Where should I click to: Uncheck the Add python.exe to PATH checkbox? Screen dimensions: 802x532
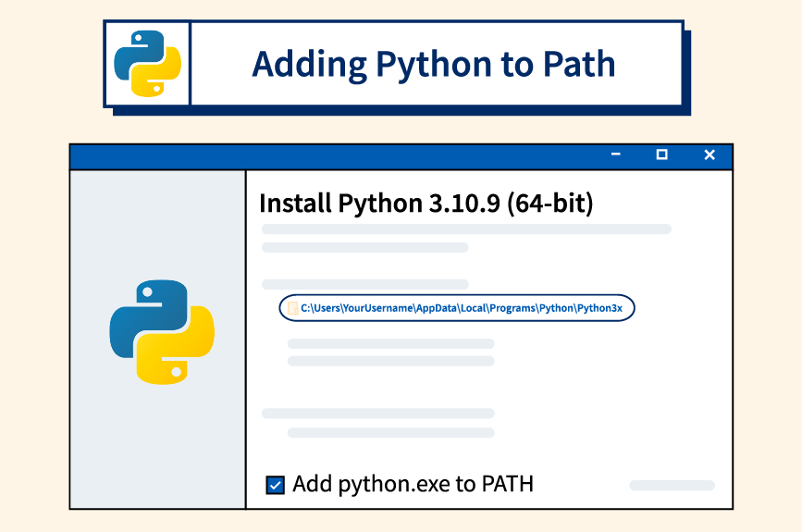point(275,485)
